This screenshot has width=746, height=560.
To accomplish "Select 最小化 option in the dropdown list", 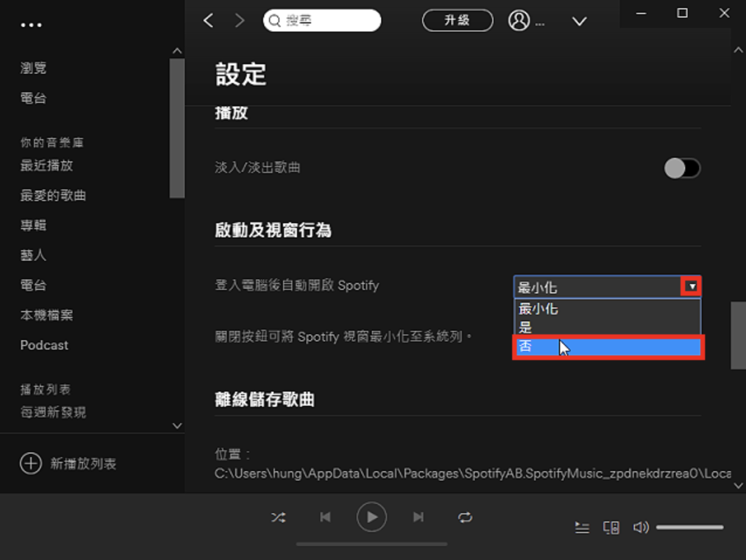I will point(607,308).
